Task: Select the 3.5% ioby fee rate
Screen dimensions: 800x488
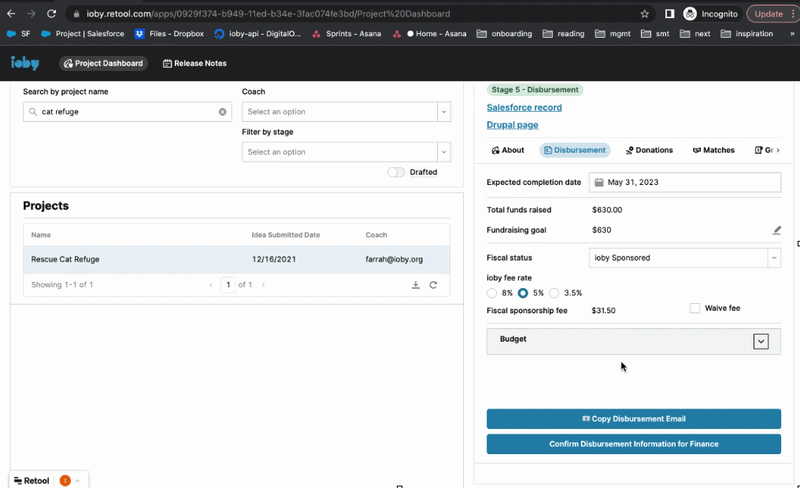Action: coord(554,293)
